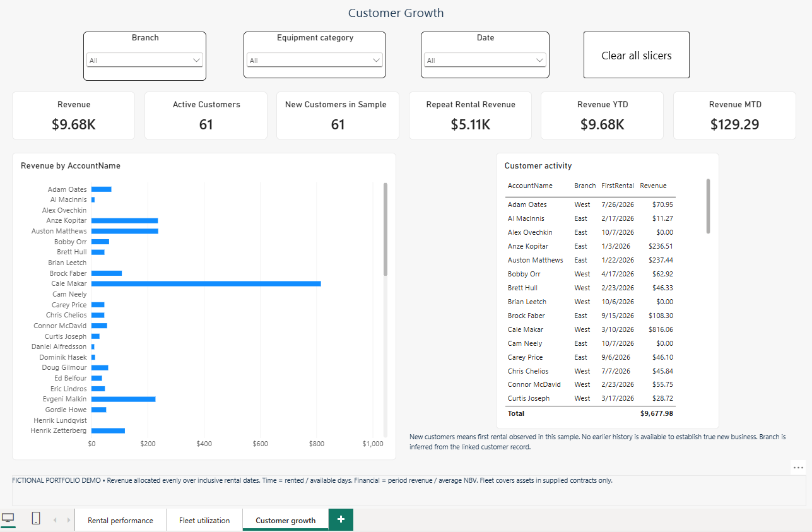Click the Revenue $9.68K card
812x532 pixels.
(x=73, y=115)
